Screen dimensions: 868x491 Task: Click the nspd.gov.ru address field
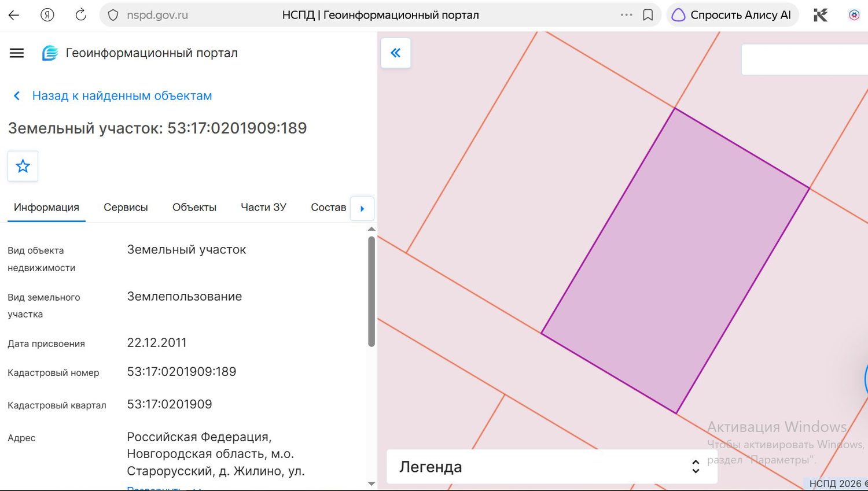[x=157, y=15]
